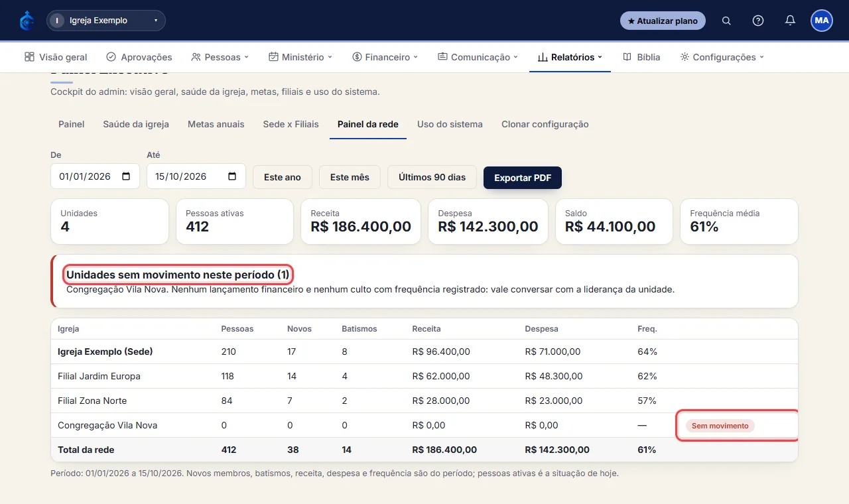The width and height of the screenshot is (849, 504).
Task: Expand the Comunicação menu chevron
Action: click(x=516, y=57)
